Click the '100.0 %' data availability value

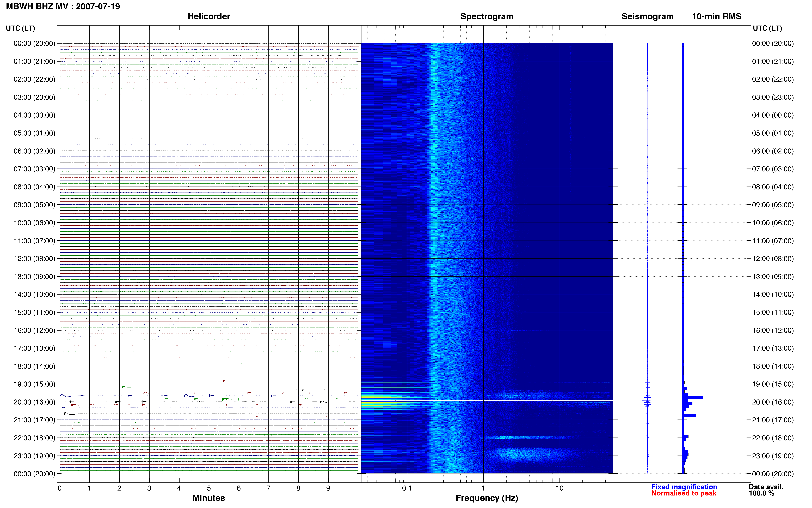[x=762, y=493]
